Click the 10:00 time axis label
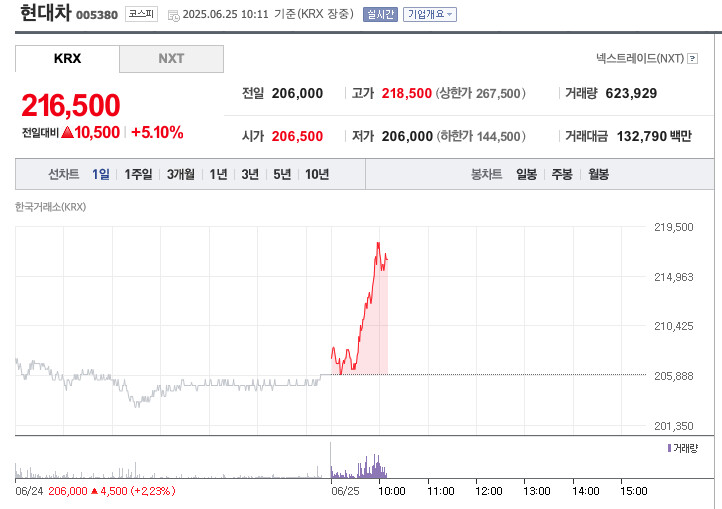The image size is (722, 509). [392, 491]
